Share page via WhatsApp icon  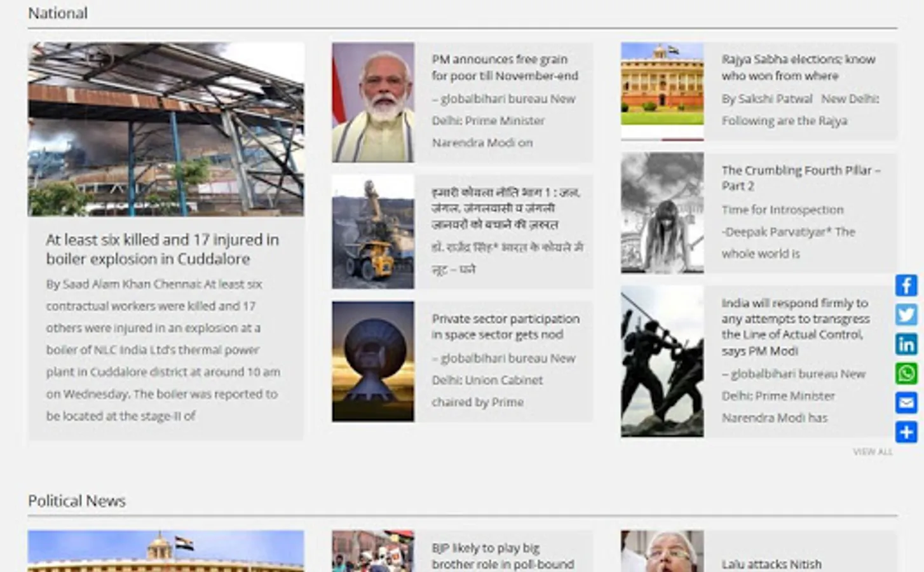(x=906, y=373)
